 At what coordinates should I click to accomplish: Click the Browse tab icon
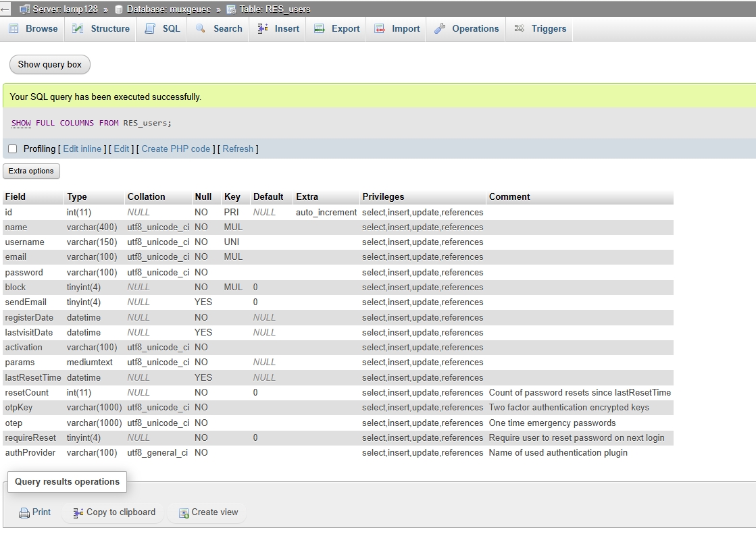coord(14,29)
